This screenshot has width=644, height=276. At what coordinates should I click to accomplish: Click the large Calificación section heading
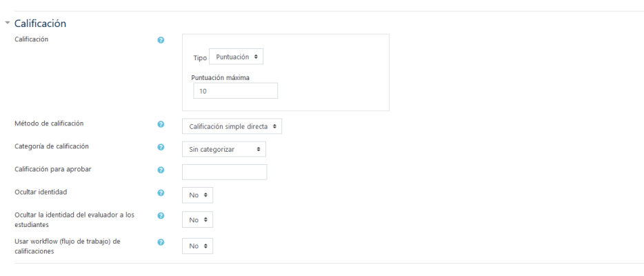coord(40,23)
